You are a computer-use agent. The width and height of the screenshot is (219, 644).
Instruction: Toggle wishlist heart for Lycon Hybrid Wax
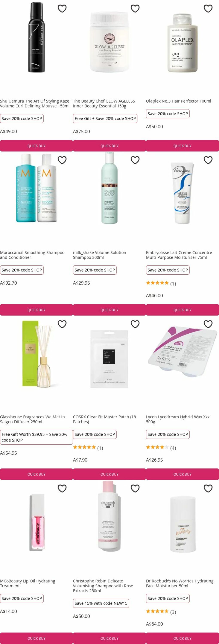click(208, 324)
